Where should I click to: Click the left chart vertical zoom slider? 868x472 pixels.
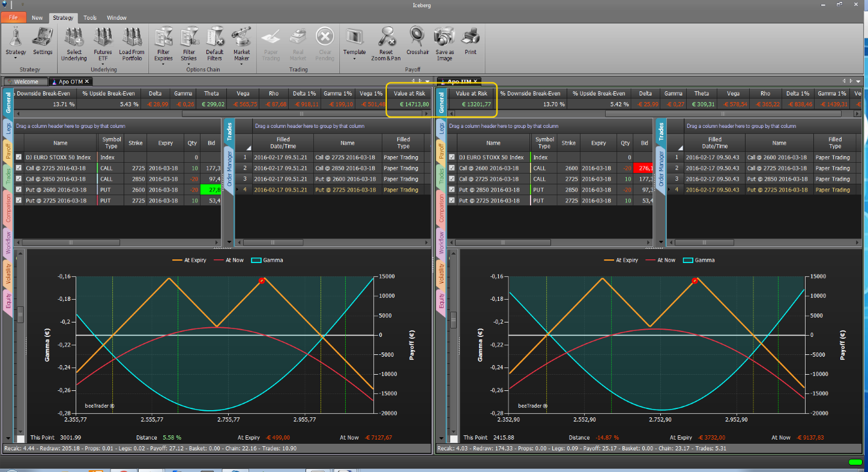point(20,315)
